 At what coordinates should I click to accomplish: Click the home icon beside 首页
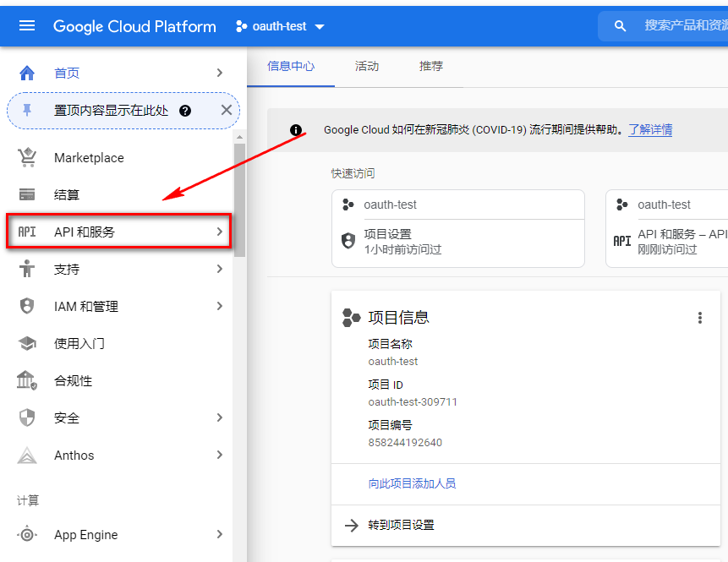[27, 73]
